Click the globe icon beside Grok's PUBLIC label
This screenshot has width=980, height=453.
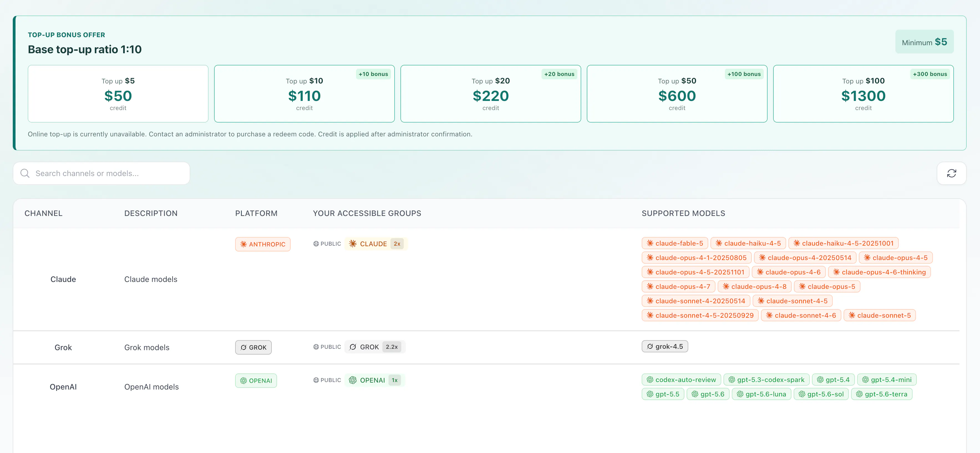tap(316, 347)
